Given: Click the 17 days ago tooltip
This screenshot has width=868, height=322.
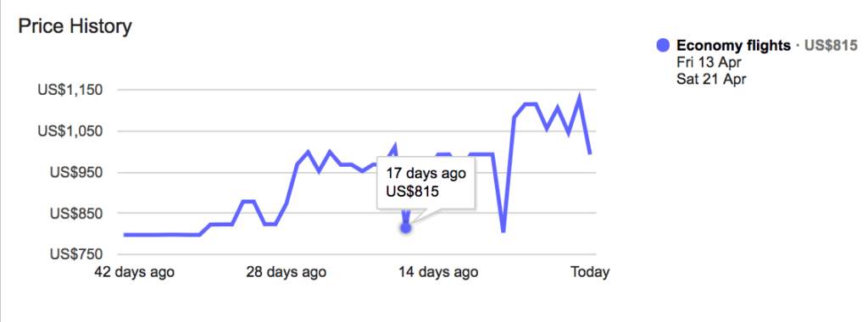Looking at the screenshot, I should (x=426, y=182).
